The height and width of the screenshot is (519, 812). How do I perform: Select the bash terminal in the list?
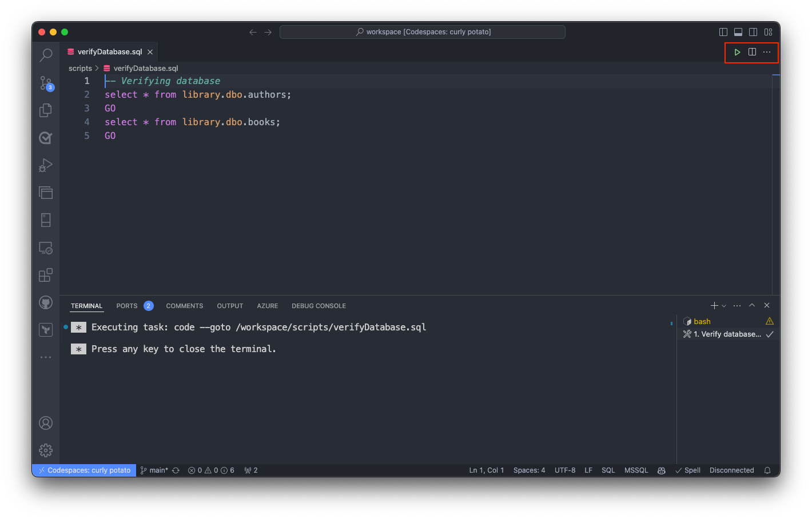702,321
